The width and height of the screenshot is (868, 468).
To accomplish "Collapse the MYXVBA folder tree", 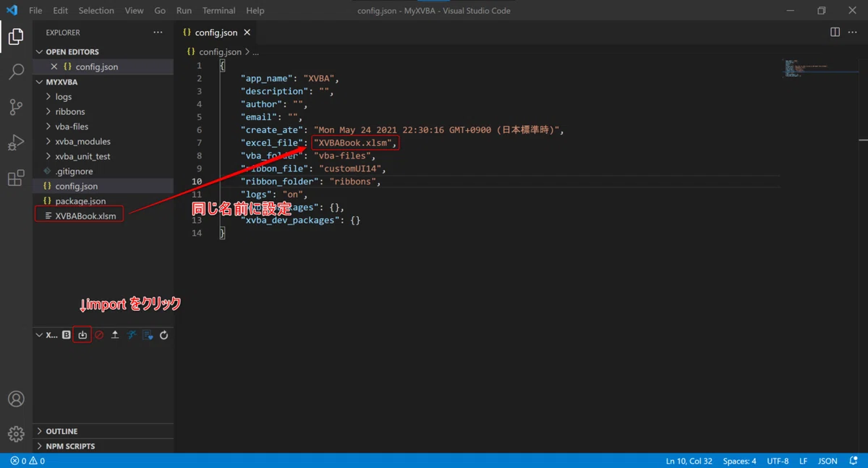I will pyautogui.click(x=103, y=82).
